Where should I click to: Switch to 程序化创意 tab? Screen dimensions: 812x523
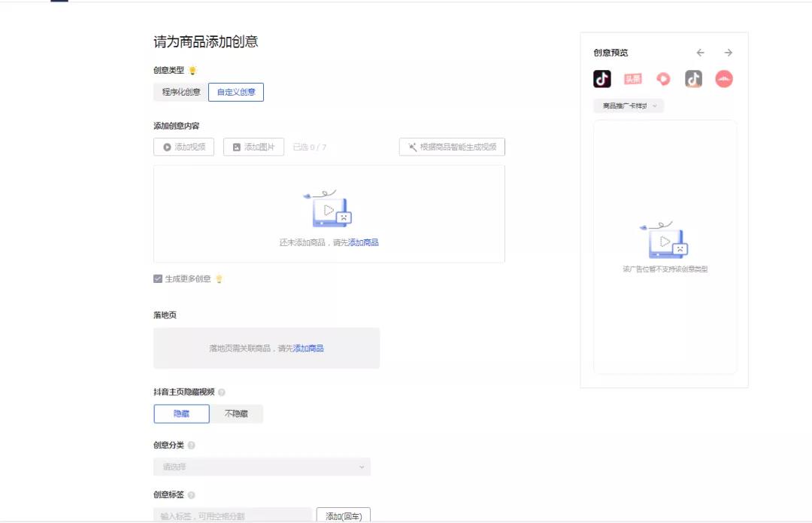click(180, 93)
